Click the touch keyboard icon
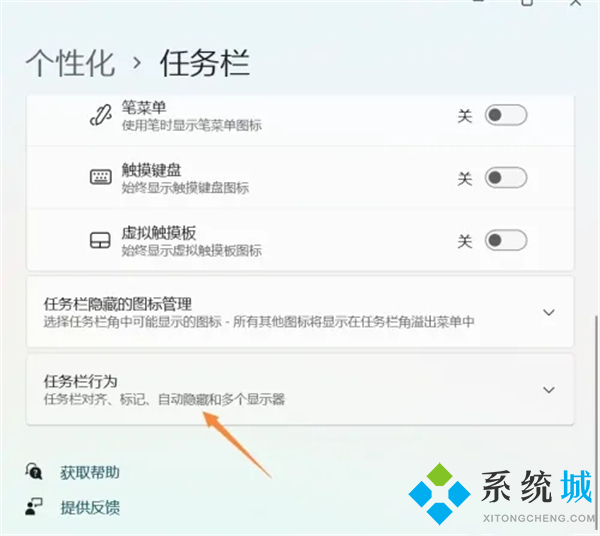The image size is (600, 536). click(101, 177)
